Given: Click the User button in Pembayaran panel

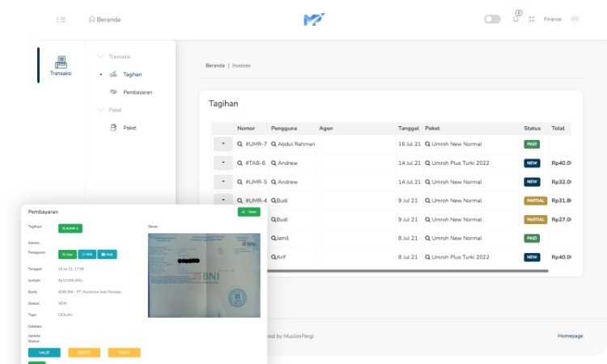Looking at the screenshot, I should click(67, 254).
